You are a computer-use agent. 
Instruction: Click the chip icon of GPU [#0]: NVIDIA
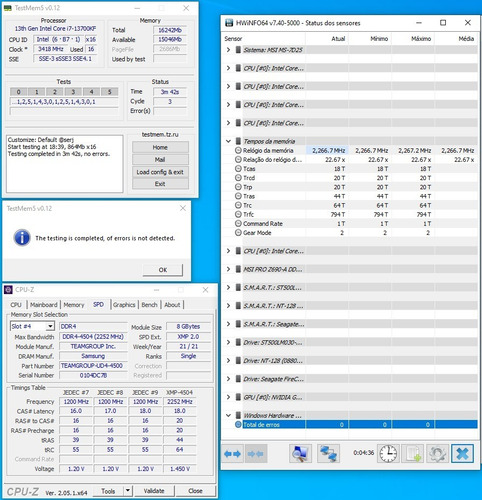pos(238,397)
